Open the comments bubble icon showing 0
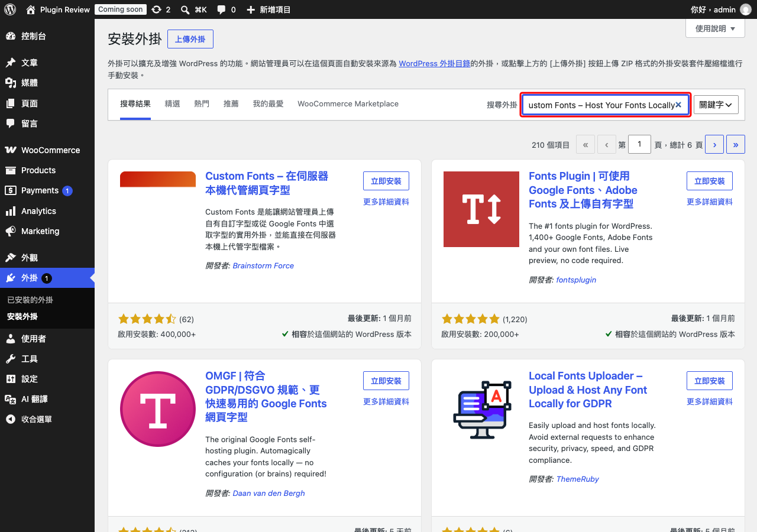 click(x=221, y=9)
